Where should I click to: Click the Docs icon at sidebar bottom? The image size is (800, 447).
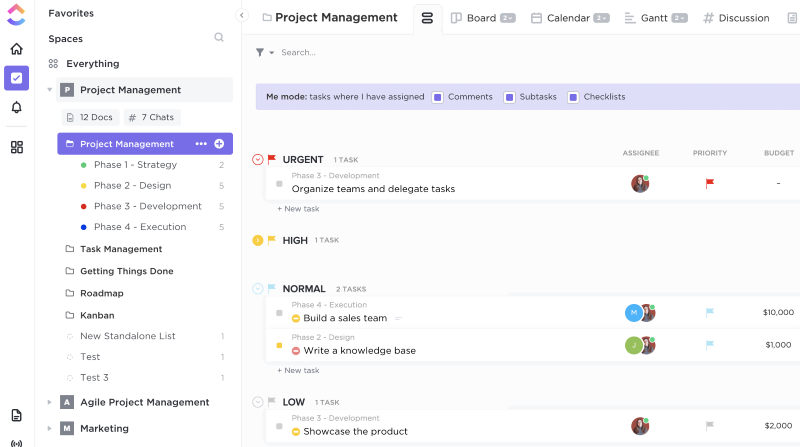tap(16, 415)
